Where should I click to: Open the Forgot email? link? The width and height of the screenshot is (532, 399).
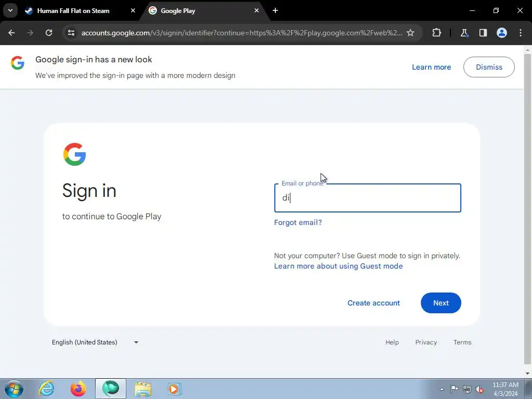[298, 222]
